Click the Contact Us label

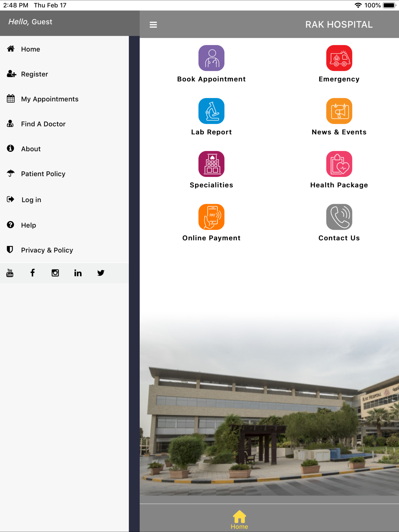point(339,238)
